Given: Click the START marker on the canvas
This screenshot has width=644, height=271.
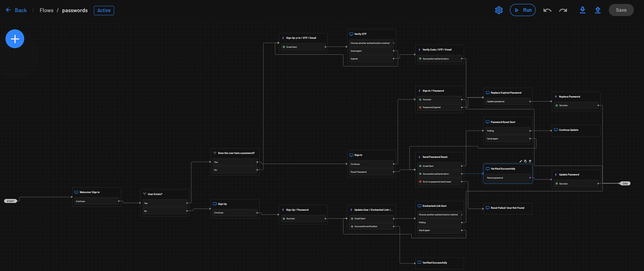Looking at the screenshot, I should pos(11,201).
